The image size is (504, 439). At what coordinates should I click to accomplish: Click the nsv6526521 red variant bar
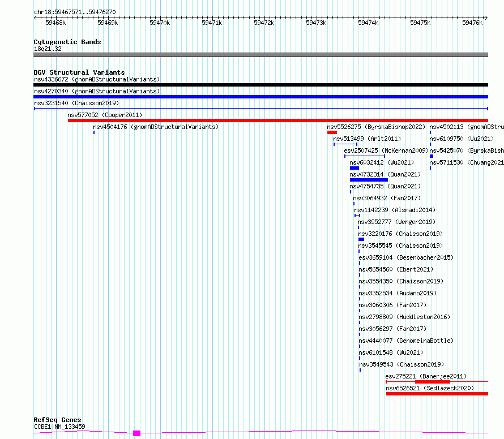[x=437, y=394]
